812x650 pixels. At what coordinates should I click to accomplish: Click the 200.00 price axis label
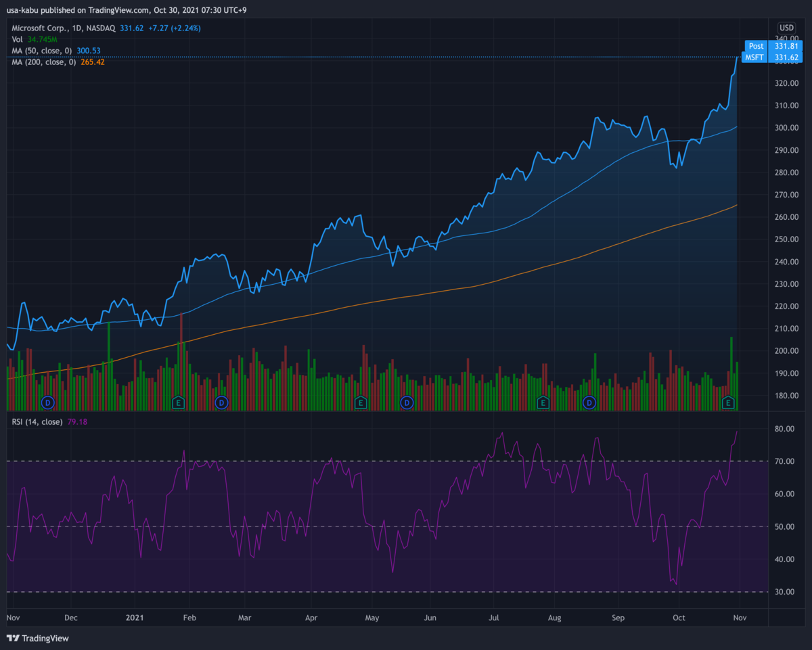[785, 351]
